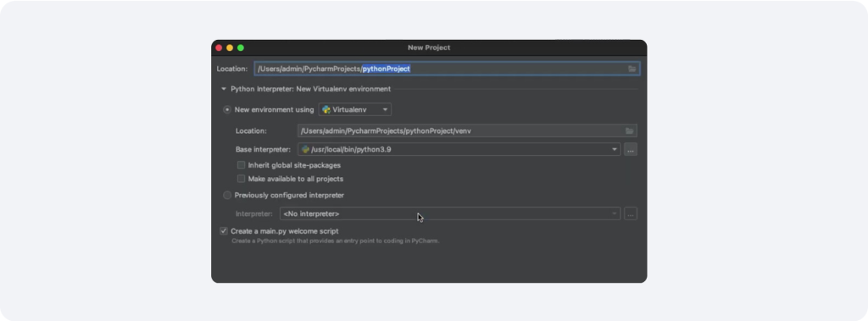Open folder browser for the venv Location path

[630, 131]
